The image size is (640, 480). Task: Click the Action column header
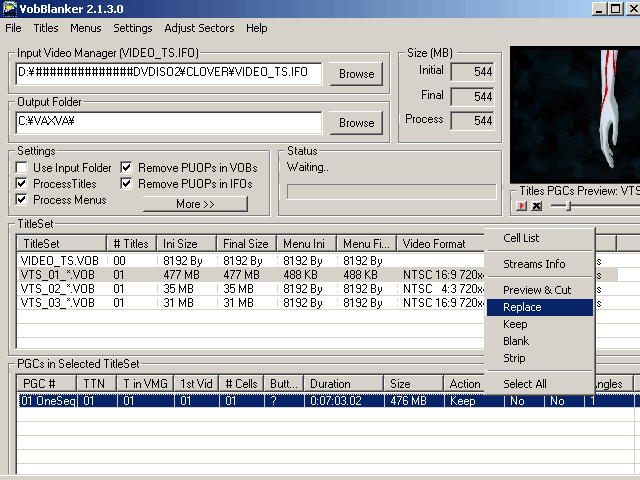[x=464, y=384]
